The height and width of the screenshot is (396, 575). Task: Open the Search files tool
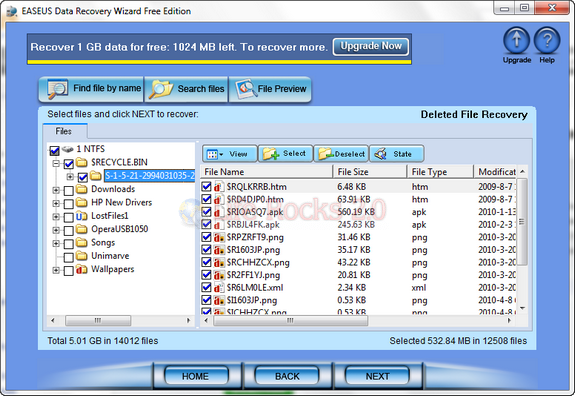click(186, 89)
